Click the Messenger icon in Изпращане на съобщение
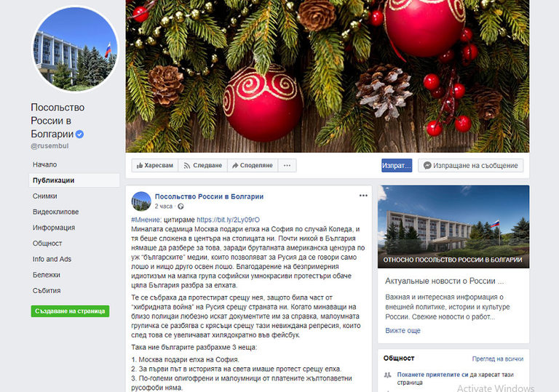This screenshot has height=392, width=559. [x=427, y=165]
